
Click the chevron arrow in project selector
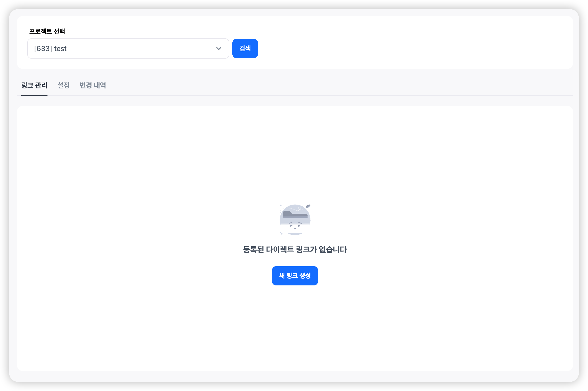tap(219, 48)
